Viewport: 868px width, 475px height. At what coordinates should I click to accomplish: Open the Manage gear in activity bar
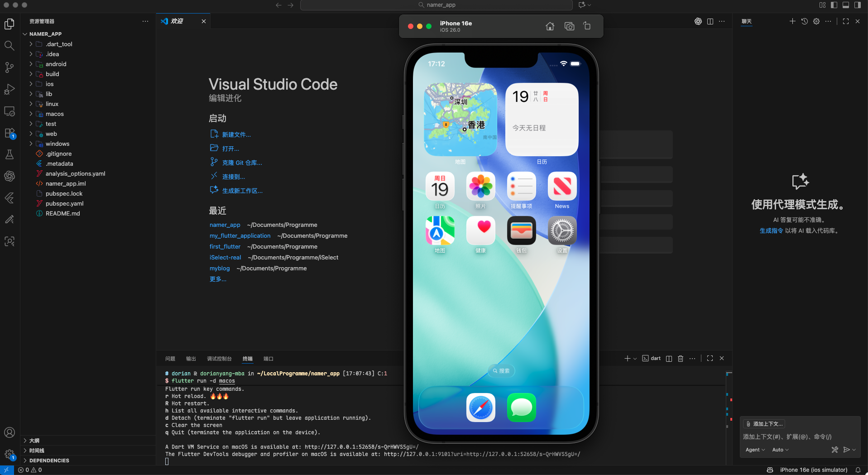[10, 454]
